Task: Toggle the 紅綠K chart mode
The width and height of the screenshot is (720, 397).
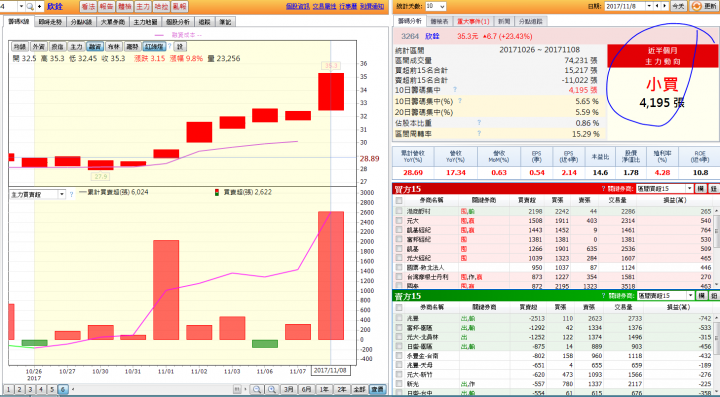Action: (154, 47)
